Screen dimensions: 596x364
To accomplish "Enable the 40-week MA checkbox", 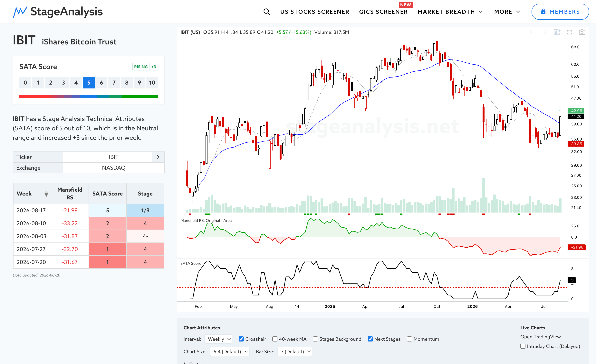I will [275, 339].
